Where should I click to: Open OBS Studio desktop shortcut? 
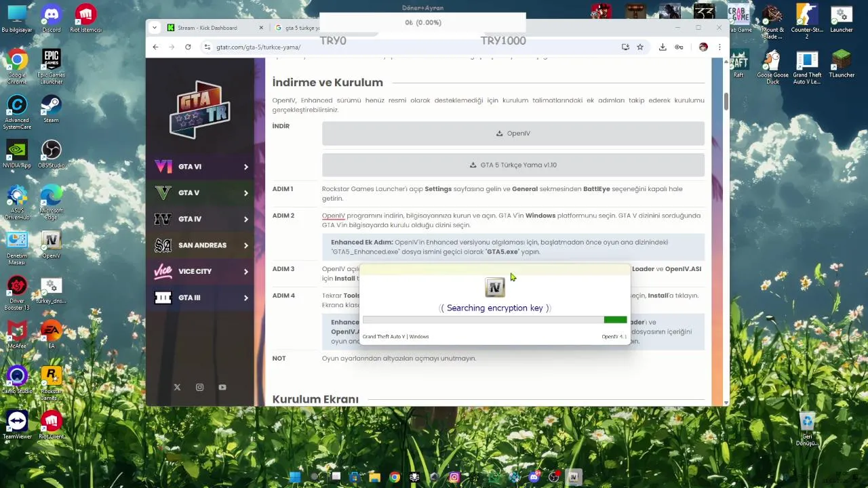click(x=52, y=154)
